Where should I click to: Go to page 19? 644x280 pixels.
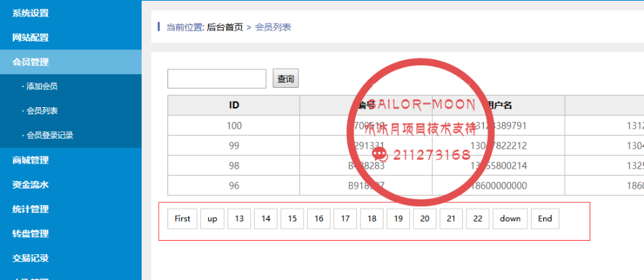399,219
